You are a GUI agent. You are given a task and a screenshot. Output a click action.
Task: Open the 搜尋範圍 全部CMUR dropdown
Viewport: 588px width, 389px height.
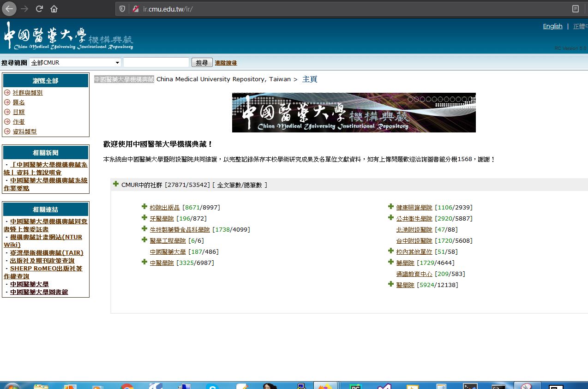75,62
